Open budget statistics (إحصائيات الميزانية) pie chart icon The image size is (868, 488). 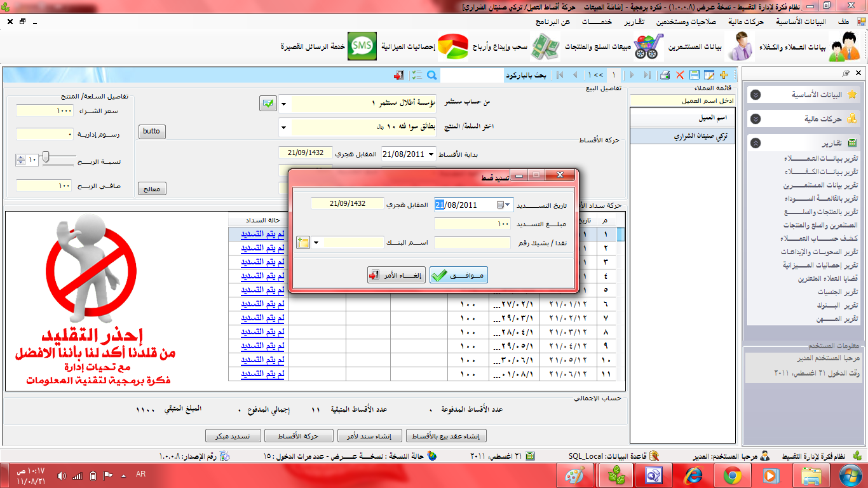(x=452, y=46)
